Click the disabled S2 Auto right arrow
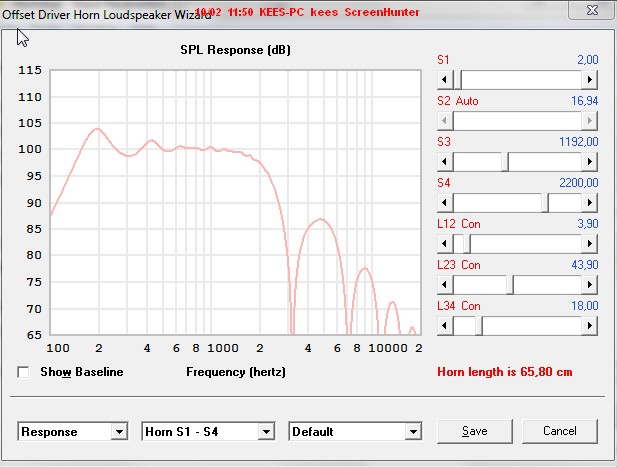This screenshot has height=467, width=617. [589, 121]
